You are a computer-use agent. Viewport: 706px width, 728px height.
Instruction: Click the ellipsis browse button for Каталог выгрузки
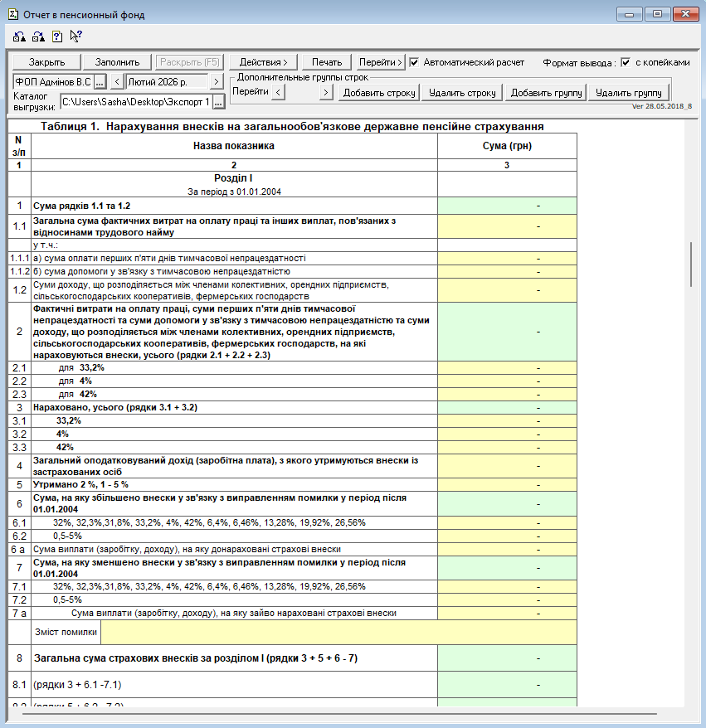[x=218, y=102]
